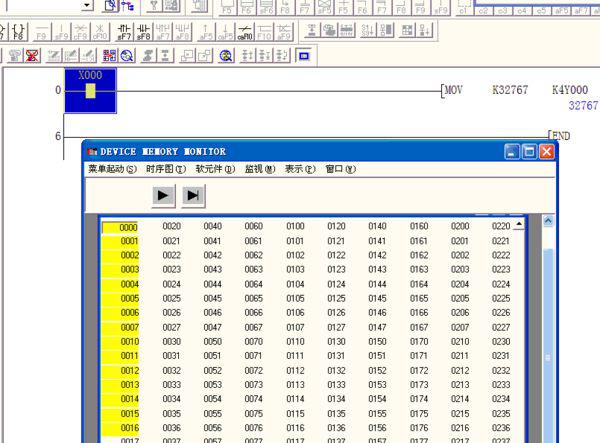Click the sF8 falling pulse contact icon
Viewport: 600px width, 443px height.
pyautogui.click(x=143, y=32)
